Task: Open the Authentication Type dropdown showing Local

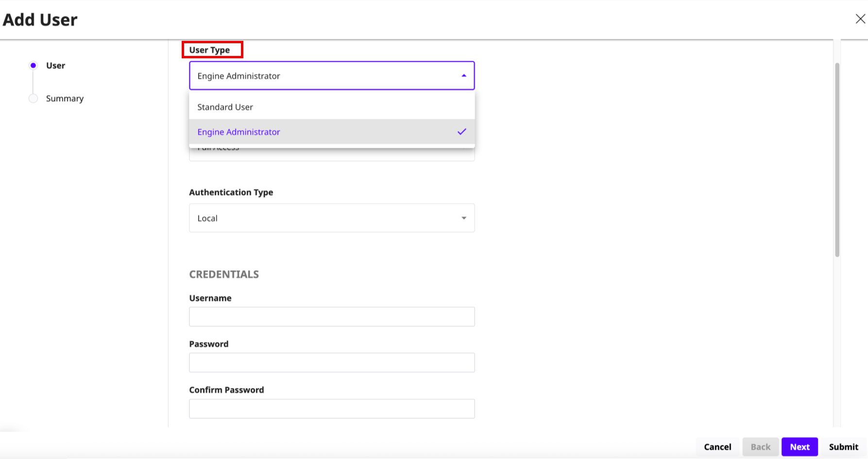Action: [332, 218]
